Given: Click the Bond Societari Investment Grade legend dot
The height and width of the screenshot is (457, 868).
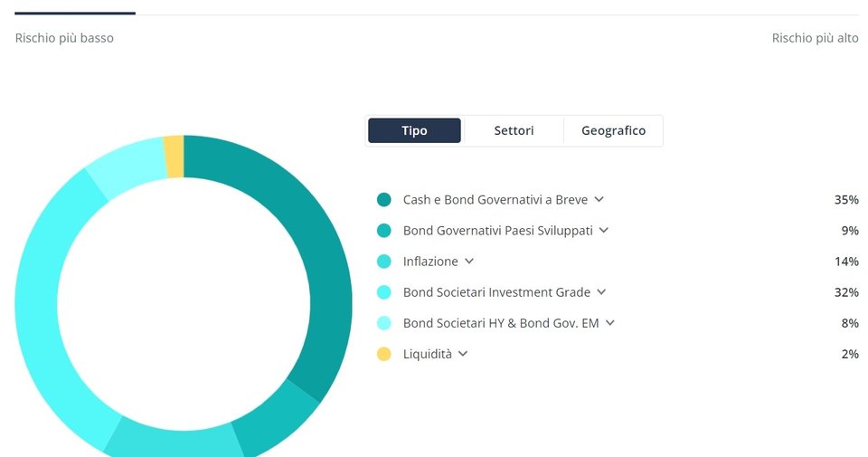Looking at the screenshot, I should pyautogui.click(x=383, y=292).
